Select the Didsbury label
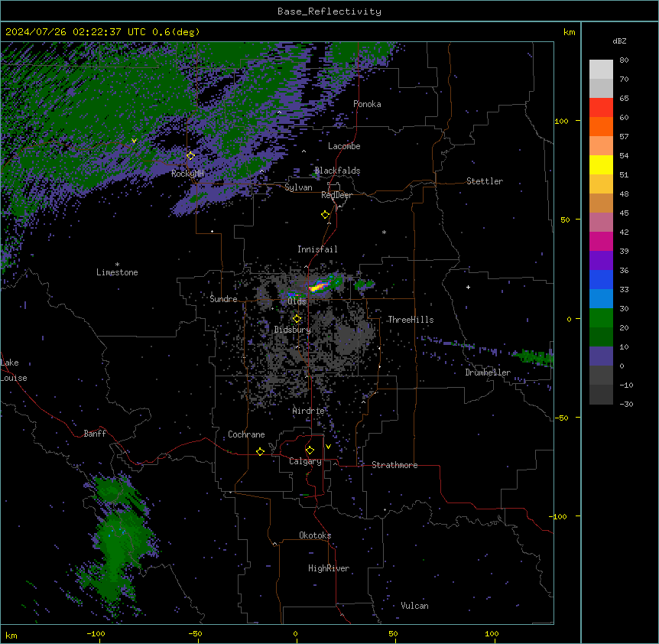Screen dimensions: 659x644 click(293, 330)
